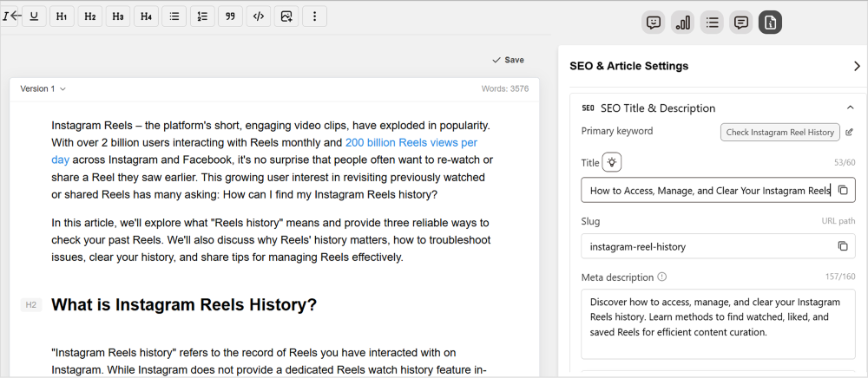The width and height of the screenshot is (868, 378).
Task: Collapse the SEO & Article Settings panel
Action: pos(857,66)
